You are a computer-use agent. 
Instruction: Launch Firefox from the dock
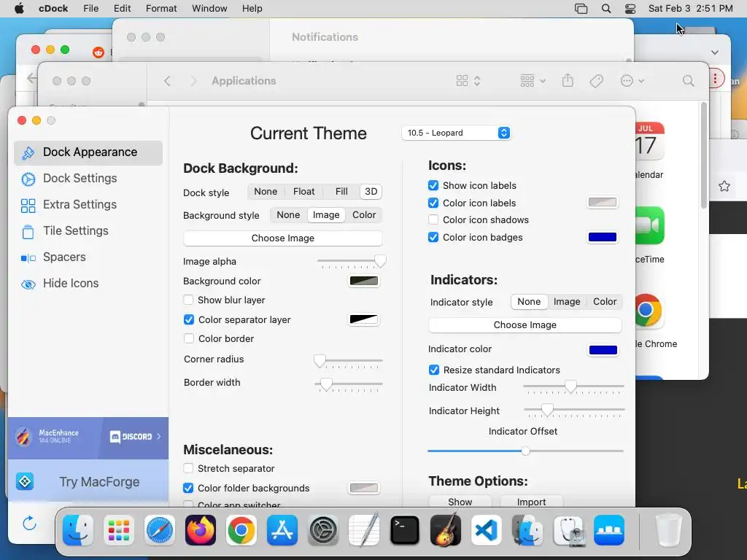click(x=201, y=530)
